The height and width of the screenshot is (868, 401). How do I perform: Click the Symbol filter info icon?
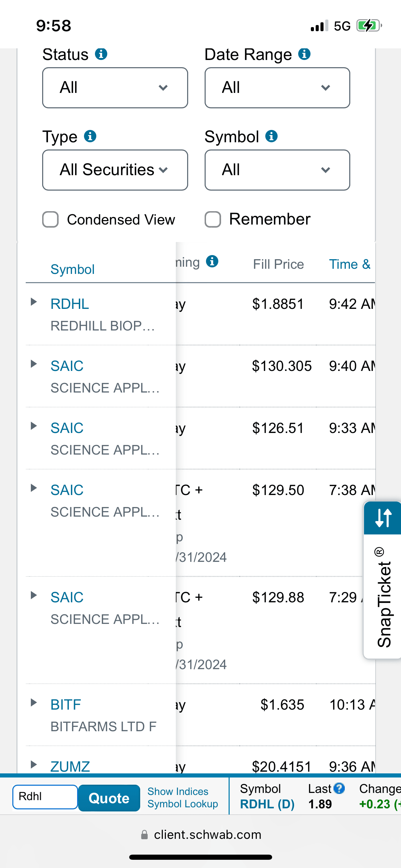271,136
